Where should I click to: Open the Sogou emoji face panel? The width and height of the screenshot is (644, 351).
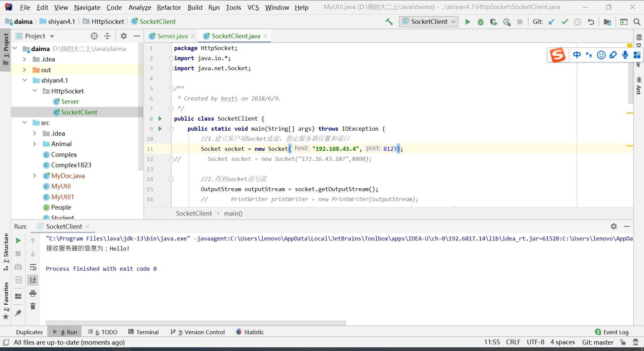(601, 55)
